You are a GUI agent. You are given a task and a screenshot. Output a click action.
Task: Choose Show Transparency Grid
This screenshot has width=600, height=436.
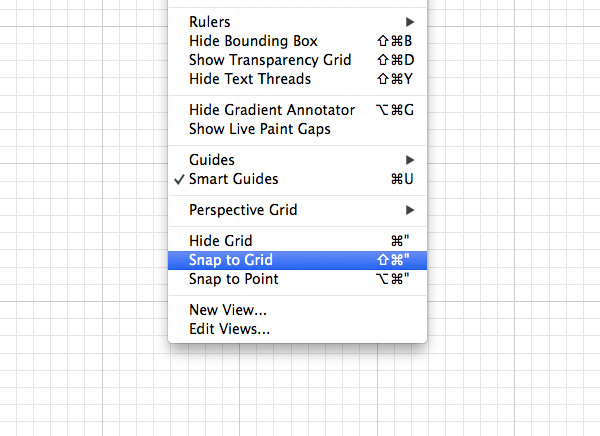click(x=270, y=60)
